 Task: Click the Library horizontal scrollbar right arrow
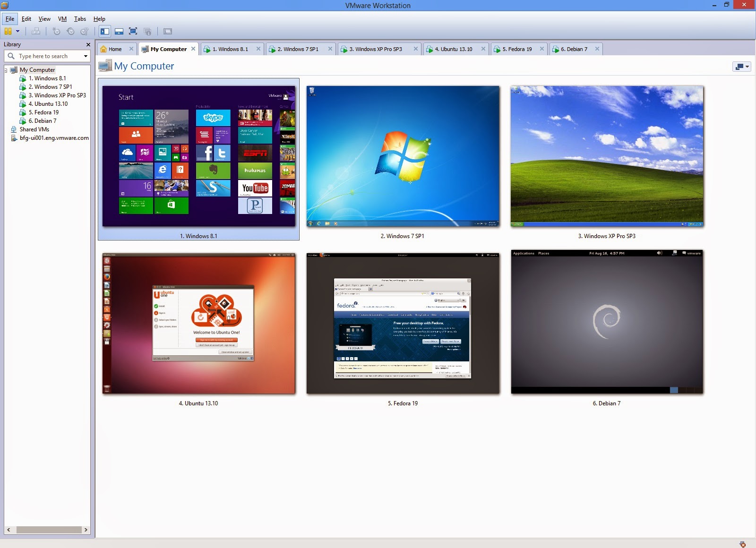pyautogui.click(x=86, y=530)
